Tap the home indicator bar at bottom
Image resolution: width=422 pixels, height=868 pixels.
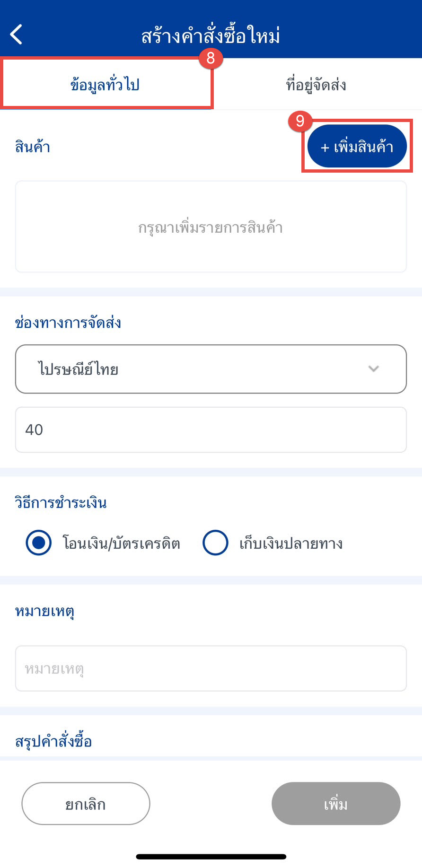click(x=211, y=857)
